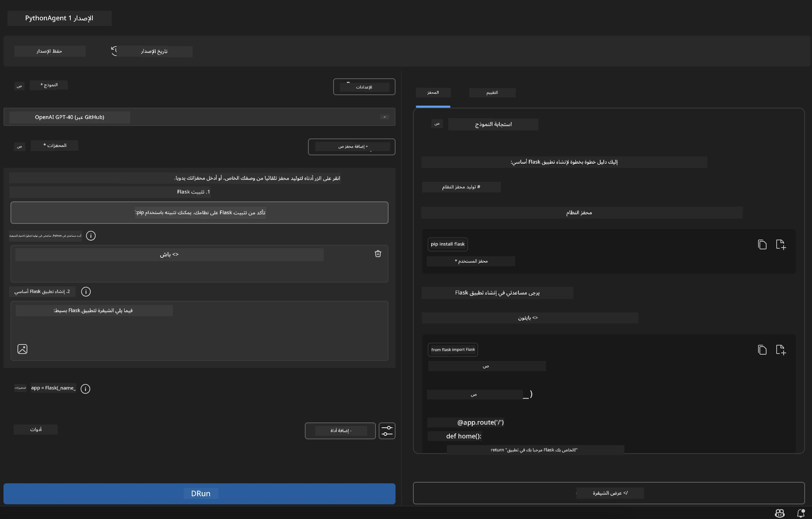Open تاريخ الإصدار version history
The image size is (812, 519).
[x=154, y=51]
